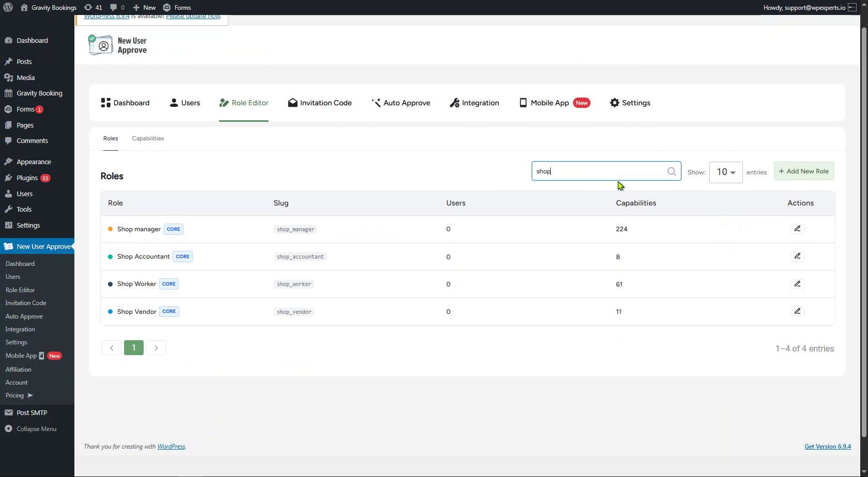This screenshot has width=868, height=477.
Task: Click the search magnifier icon
Action: pos(671,171)
